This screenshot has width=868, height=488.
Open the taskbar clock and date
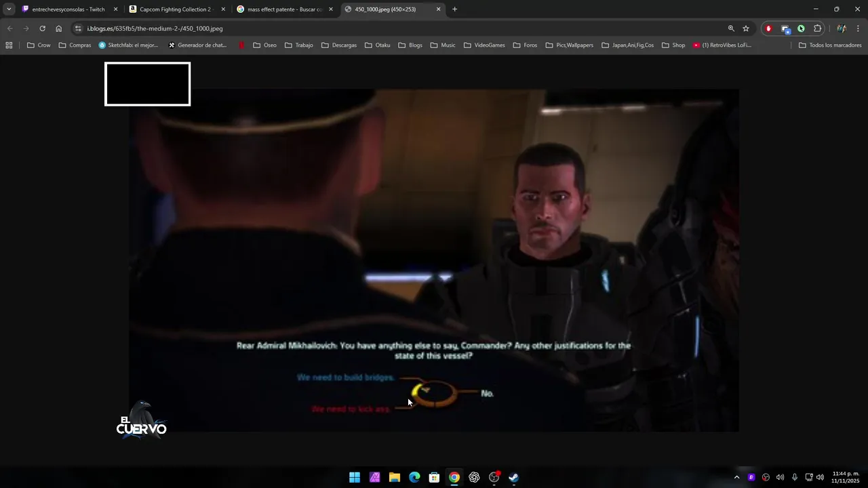click(x=846, y=477)
